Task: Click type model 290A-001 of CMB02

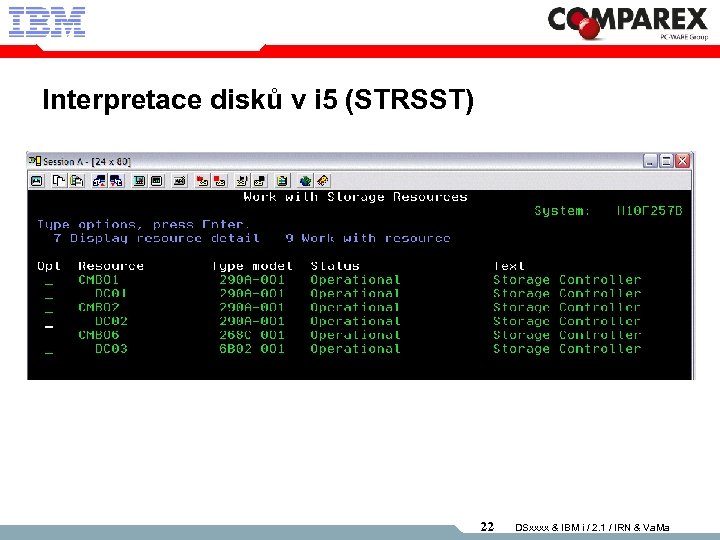Action: point(252,307)
